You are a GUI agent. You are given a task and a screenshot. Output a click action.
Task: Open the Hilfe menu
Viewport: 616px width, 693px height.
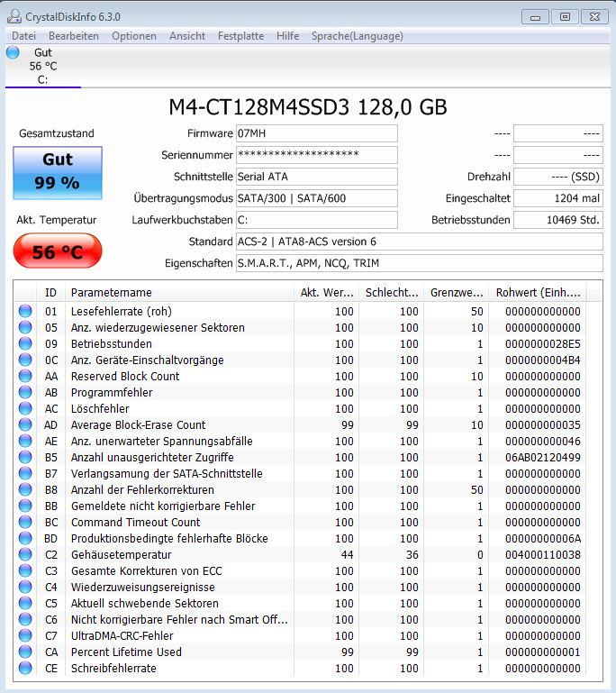pyautogui.click(x=287, y=36)
